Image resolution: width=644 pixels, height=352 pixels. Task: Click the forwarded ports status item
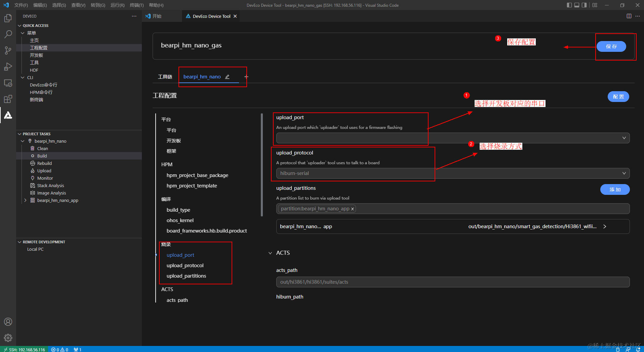point(78,349)
